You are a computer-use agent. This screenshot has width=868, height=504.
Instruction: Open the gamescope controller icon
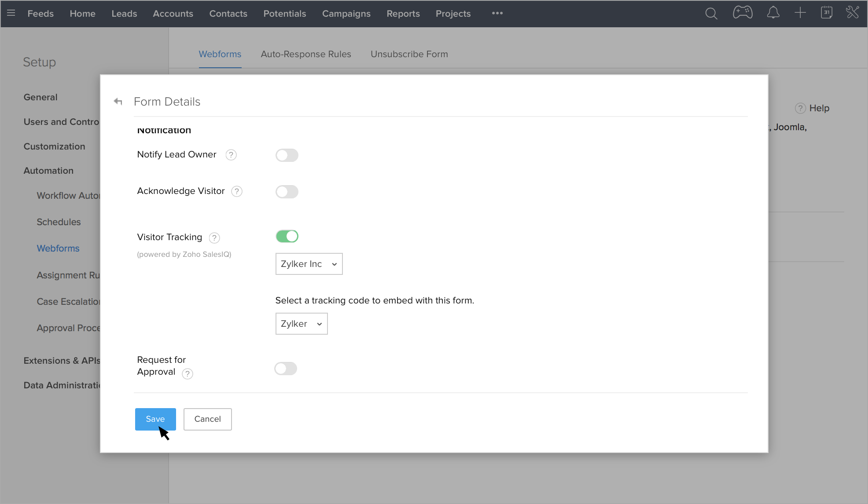tap(743, 13)
